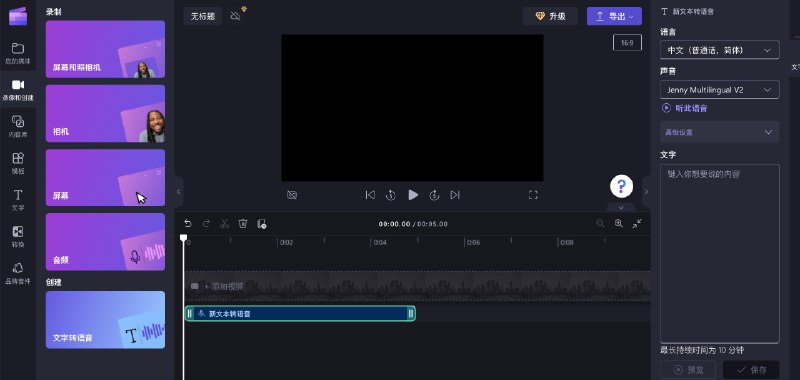
Task: Skip to the start of the video
Action: pyautogui.click(x=370, y=195)
